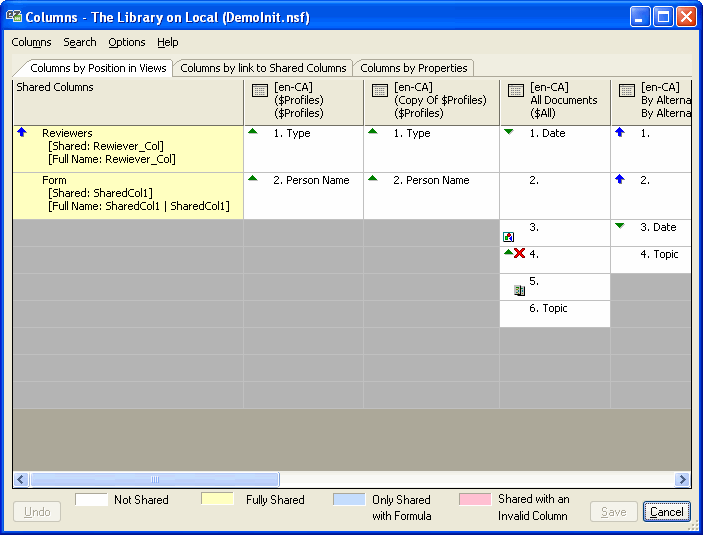Image resolution: width=703 pixels, height=535 pixels.
Task: Click the icon in All Documents column 5
Action: [519, 290]
